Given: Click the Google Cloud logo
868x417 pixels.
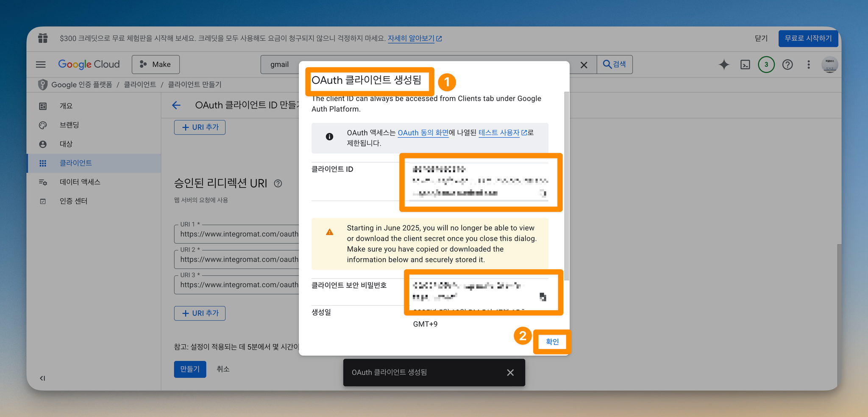Looking at the screenshot, I should pyautogui.click(x=89, y=64).
